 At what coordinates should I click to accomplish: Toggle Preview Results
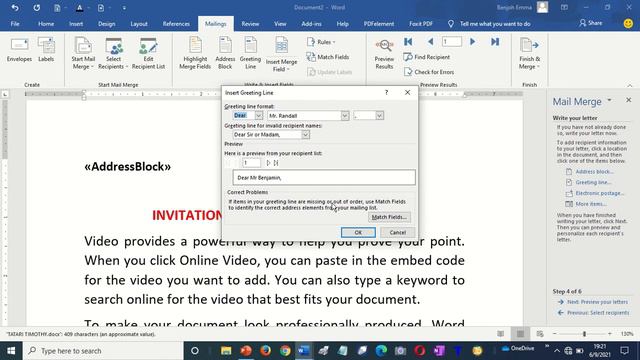384,54
